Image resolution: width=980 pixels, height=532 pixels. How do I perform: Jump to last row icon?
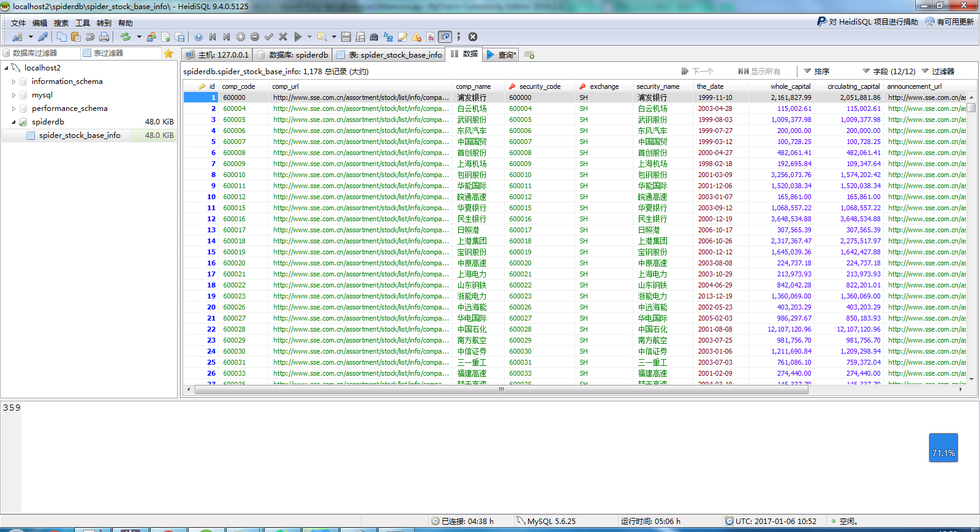point(227,37)
